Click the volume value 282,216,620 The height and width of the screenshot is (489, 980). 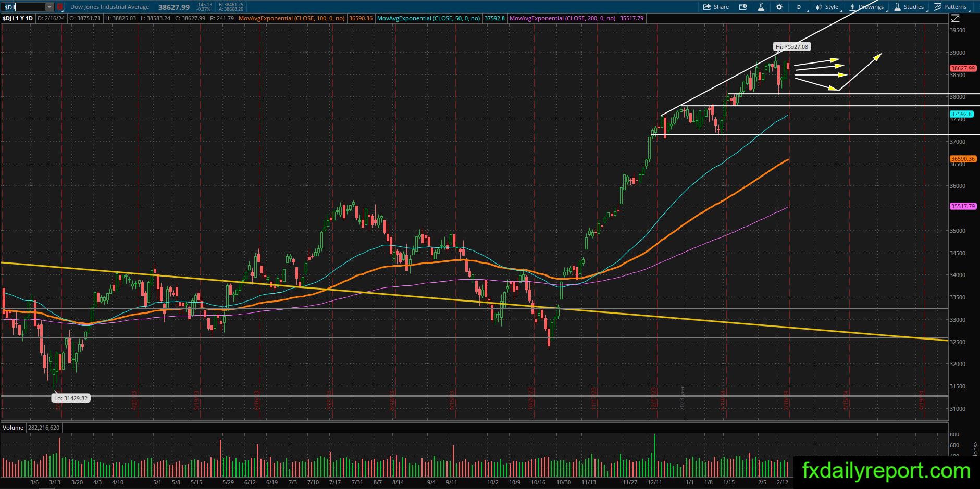point(43,428)
